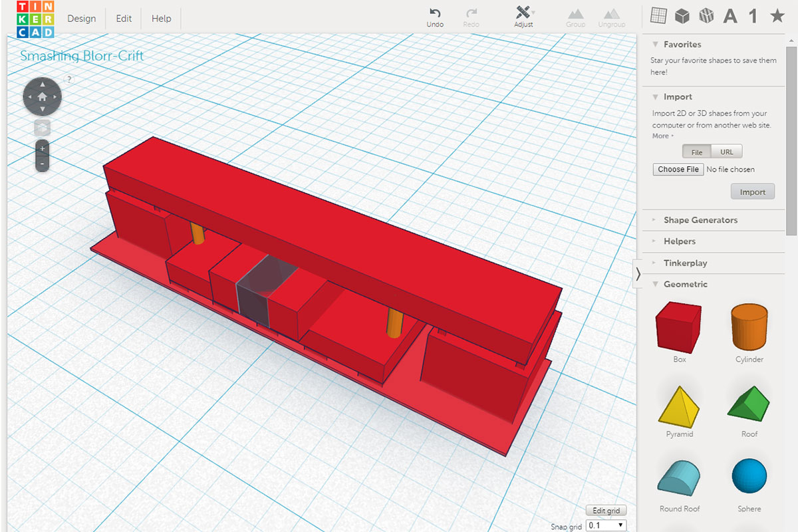
Task: Open the star favorites category
Action: pos(777,16)
